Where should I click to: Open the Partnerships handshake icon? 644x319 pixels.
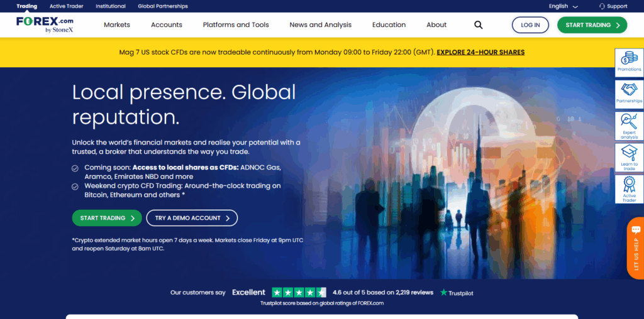pyautogui.click(x=629, y=94)
